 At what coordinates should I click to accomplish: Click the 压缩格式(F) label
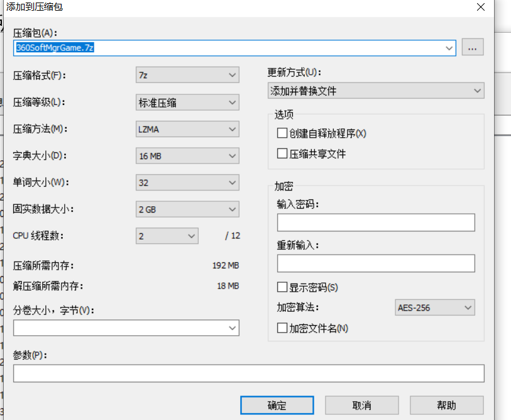[x=40, y=75]
